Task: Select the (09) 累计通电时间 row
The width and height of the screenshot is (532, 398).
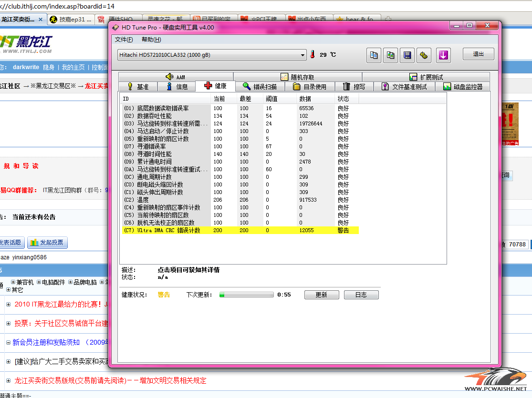Action: pos(240,162)
